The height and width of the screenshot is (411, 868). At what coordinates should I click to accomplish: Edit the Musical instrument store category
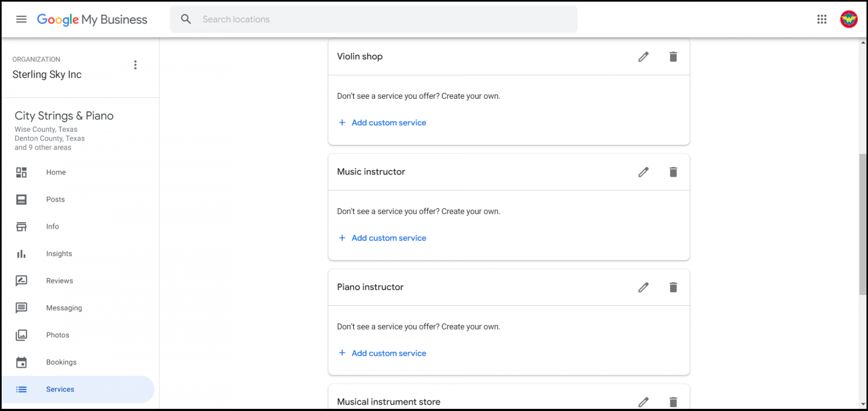click(643, 402)
